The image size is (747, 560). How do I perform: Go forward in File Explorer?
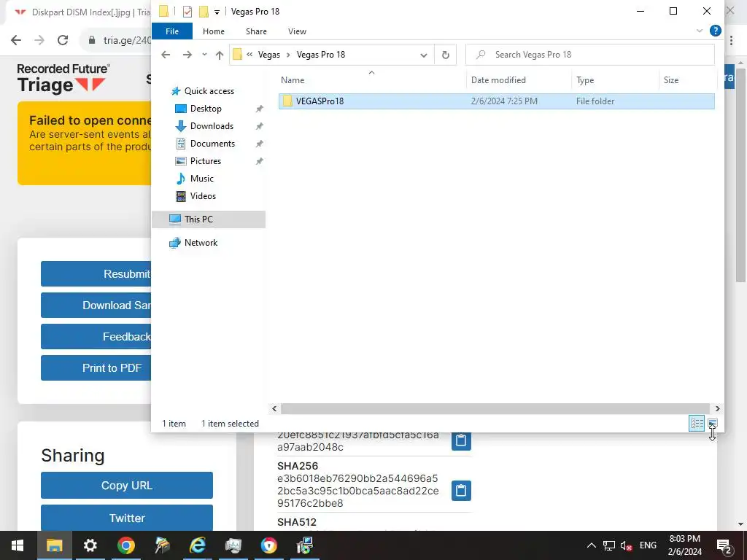coord(187,55)
